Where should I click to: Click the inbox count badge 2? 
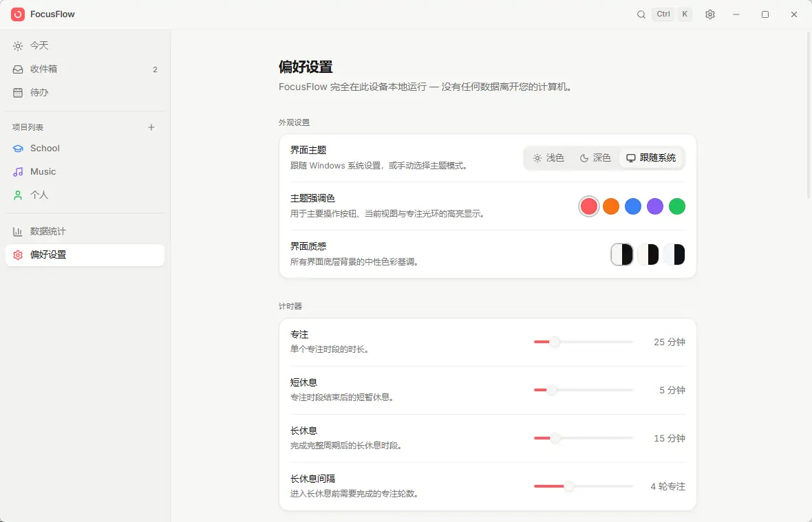pos(155,69)
